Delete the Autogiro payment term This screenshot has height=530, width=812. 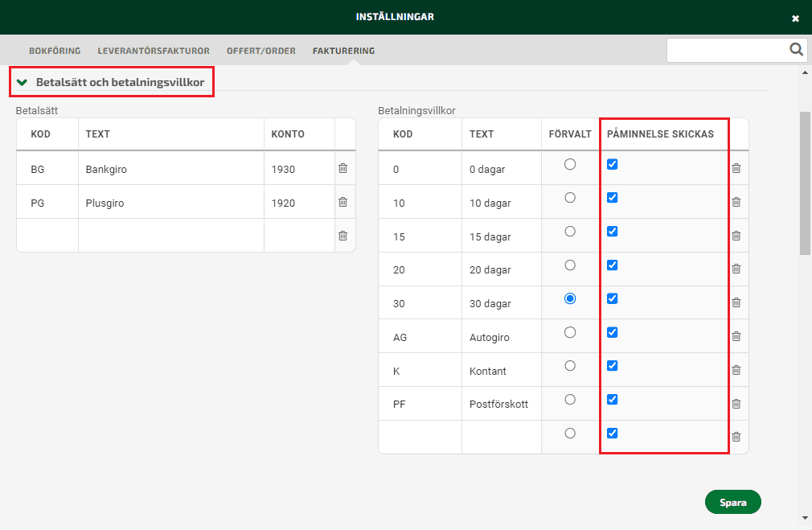coord(736,336)
